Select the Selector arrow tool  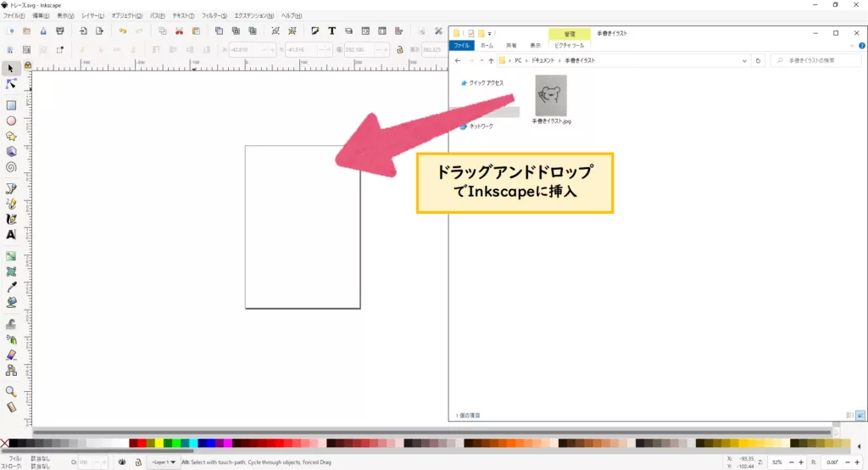coord(10,68)
